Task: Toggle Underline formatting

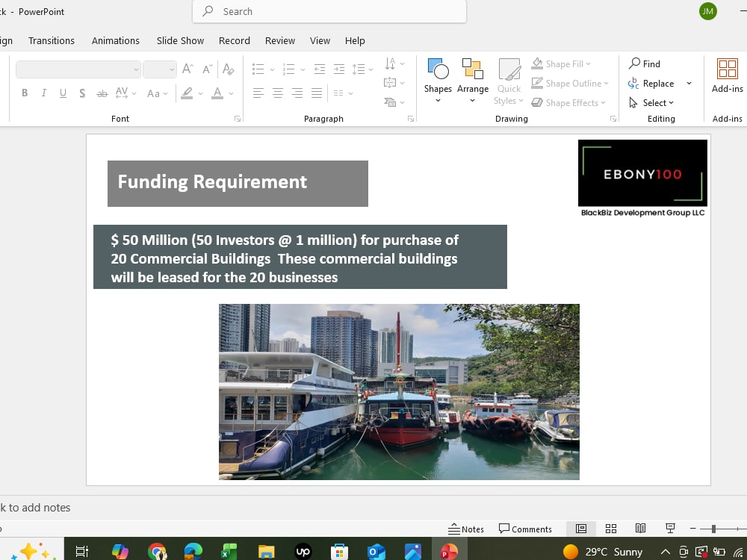Action: tap(63, 93)
